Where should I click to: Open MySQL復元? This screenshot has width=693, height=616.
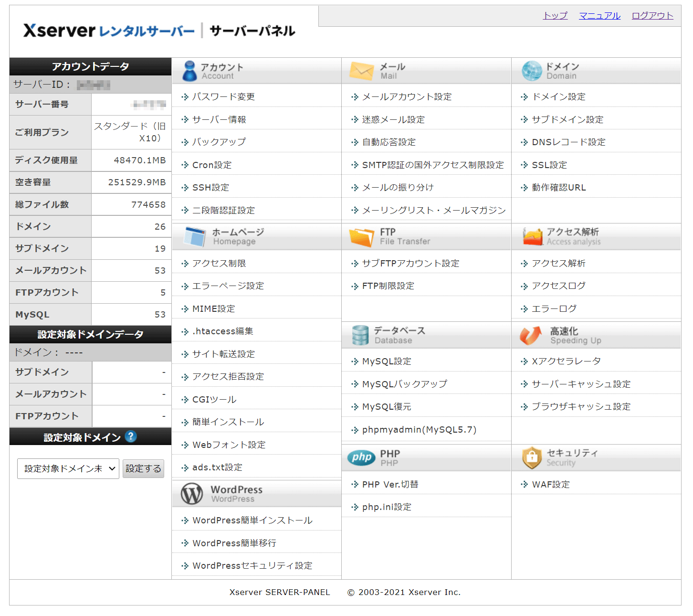coord(387,406)
